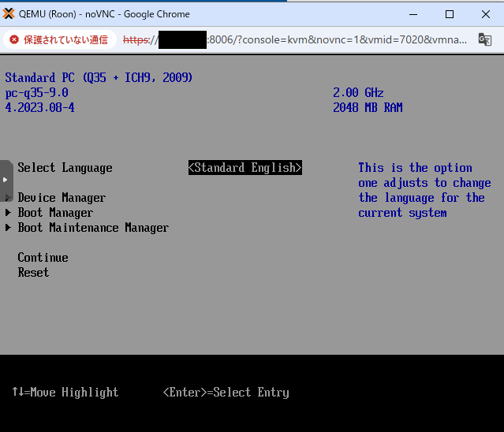Click the Select Language label
The image size is (504, 432).
tap(65, 168)
